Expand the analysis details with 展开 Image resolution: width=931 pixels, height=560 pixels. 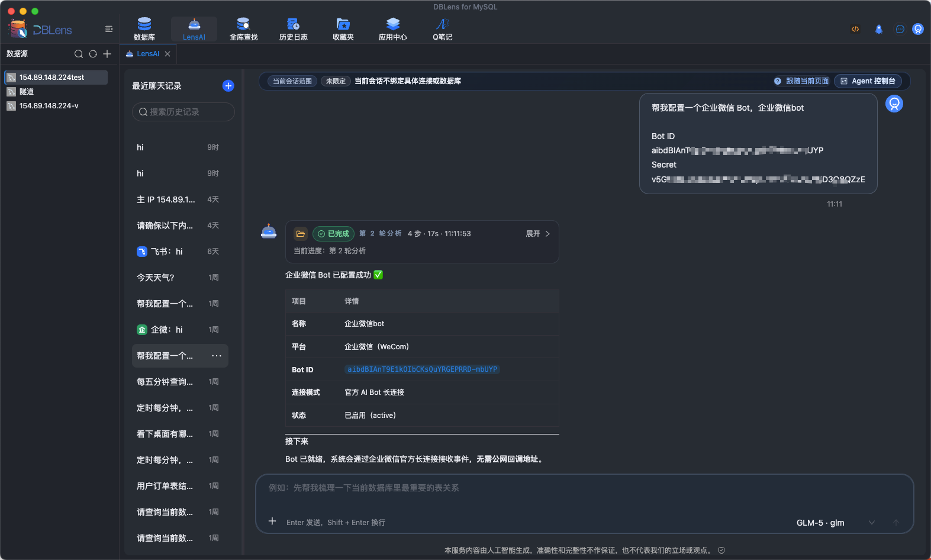538,234
